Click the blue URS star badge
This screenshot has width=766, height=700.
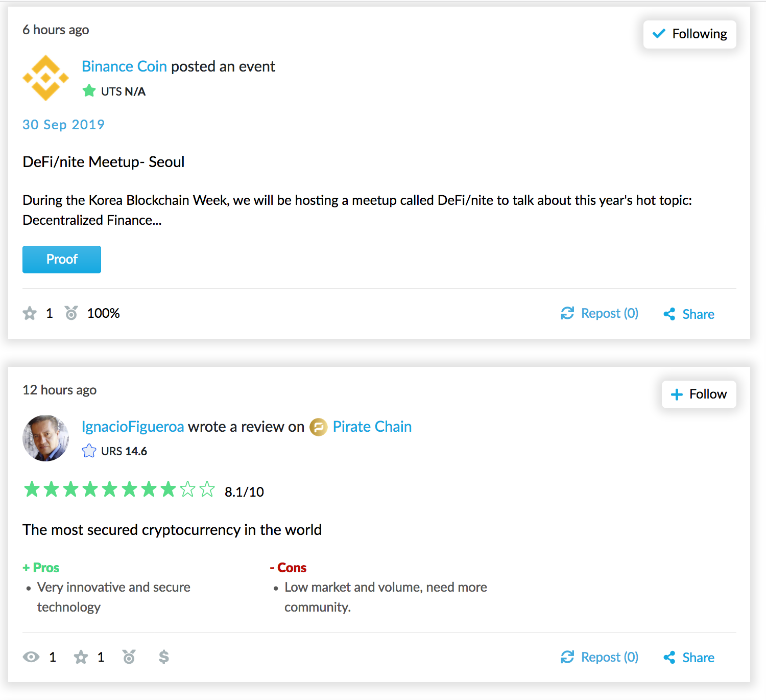click(89, 451)
